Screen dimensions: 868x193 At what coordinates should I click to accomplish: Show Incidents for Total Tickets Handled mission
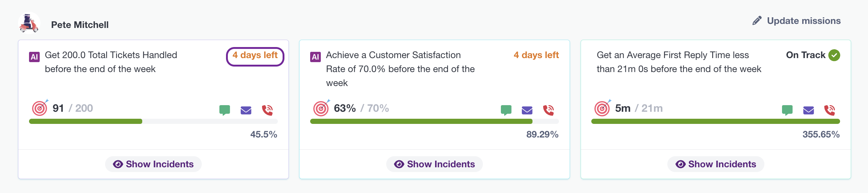153,164
